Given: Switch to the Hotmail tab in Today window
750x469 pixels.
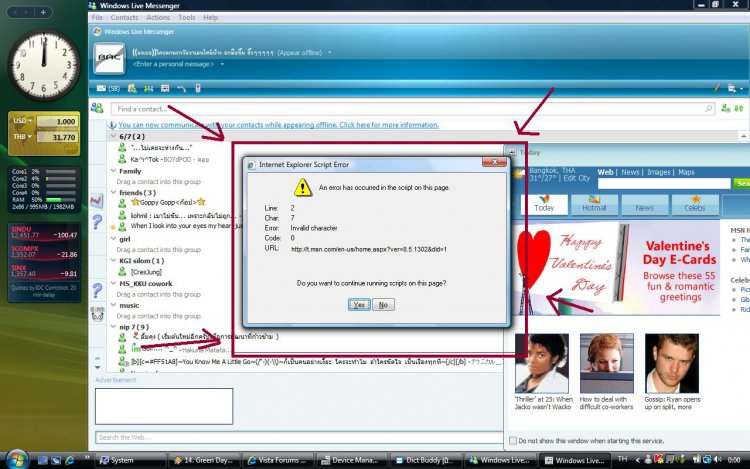Looking at the screenshot, I should 594,204.
